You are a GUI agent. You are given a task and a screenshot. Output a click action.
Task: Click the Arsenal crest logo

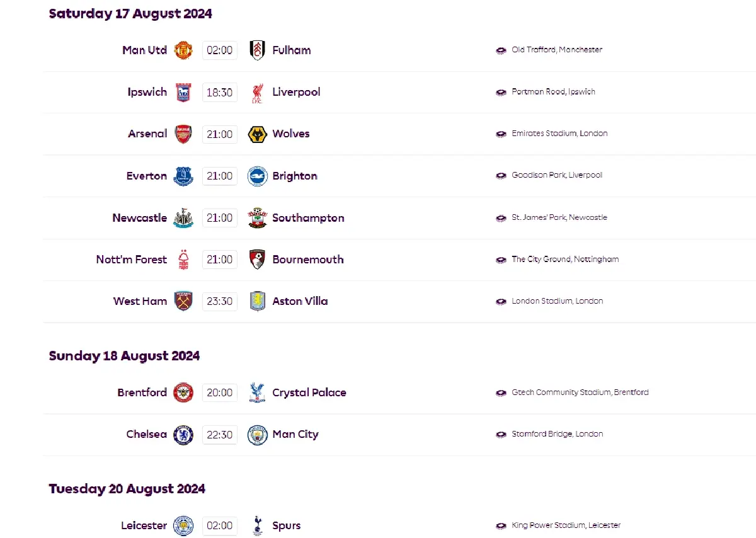(183, 134)
